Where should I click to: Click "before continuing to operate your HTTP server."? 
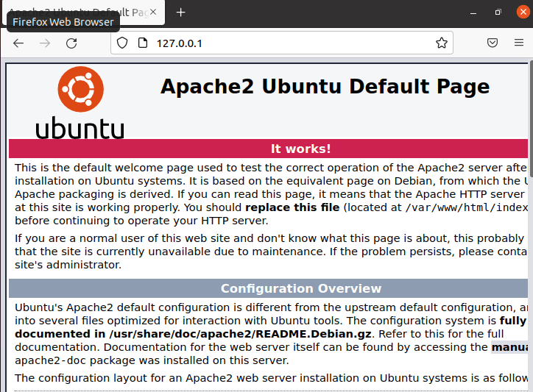pos(141,221)
